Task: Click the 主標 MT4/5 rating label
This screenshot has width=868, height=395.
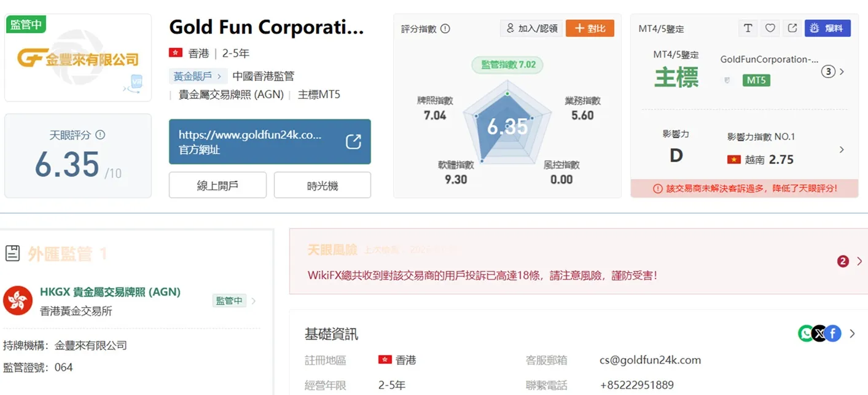Action: (676, 77)
